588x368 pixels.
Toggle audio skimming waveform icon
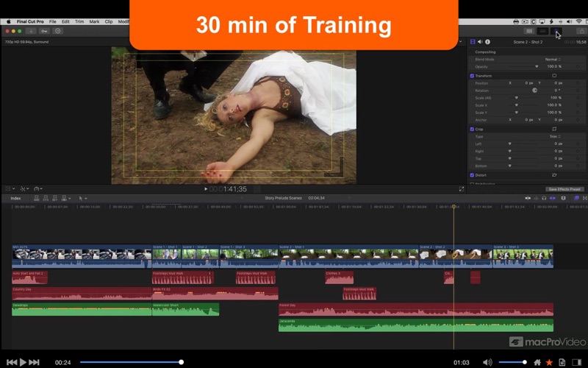tap(536, 198)
